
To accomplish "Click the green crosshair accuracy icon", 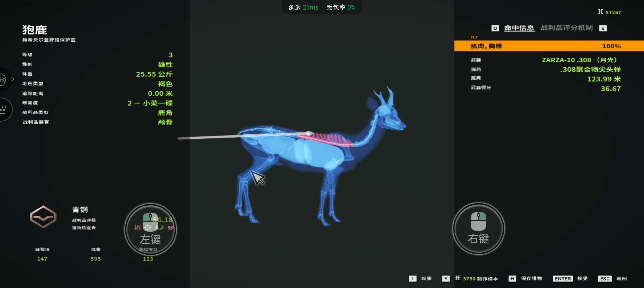I will [x=148, y=227].
